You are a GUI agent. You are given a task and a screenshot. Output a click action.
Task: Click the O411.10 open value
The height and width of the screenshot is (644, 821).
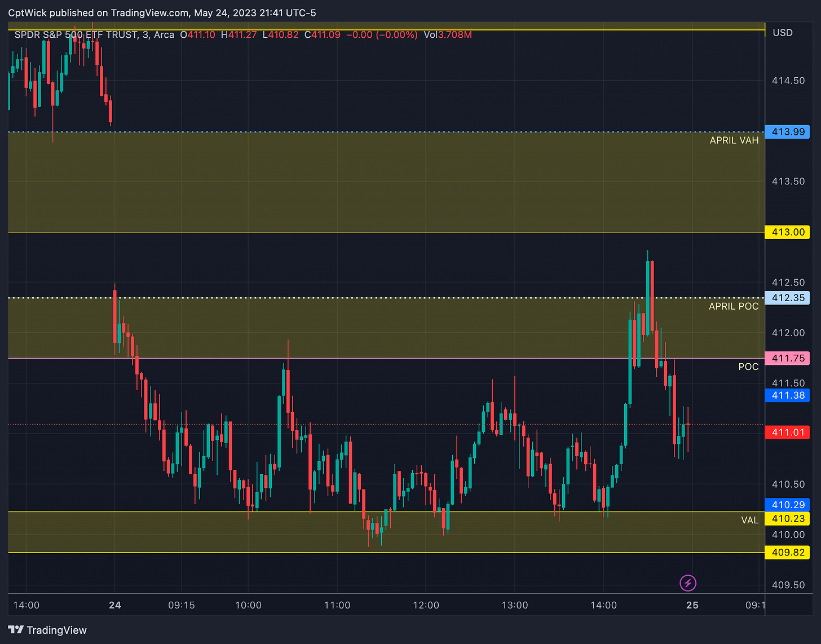pyautogui.click(x=197, y=34)
